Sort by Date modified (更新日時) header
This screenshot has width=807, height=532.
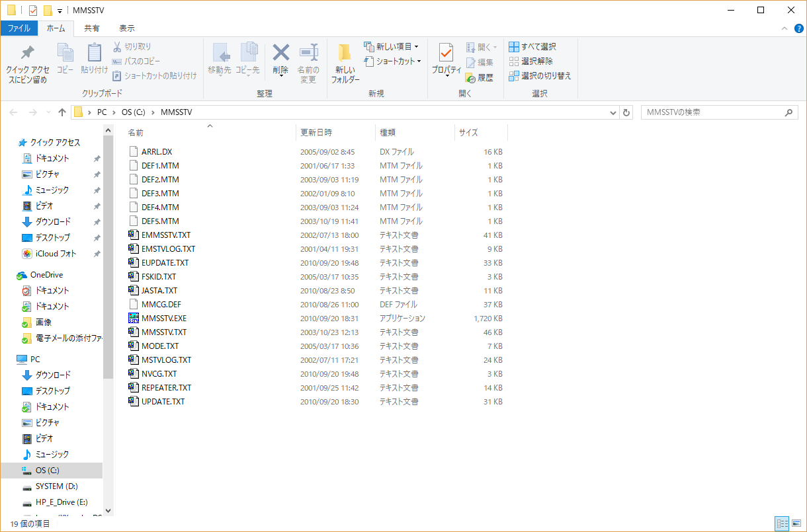(316, 133)
